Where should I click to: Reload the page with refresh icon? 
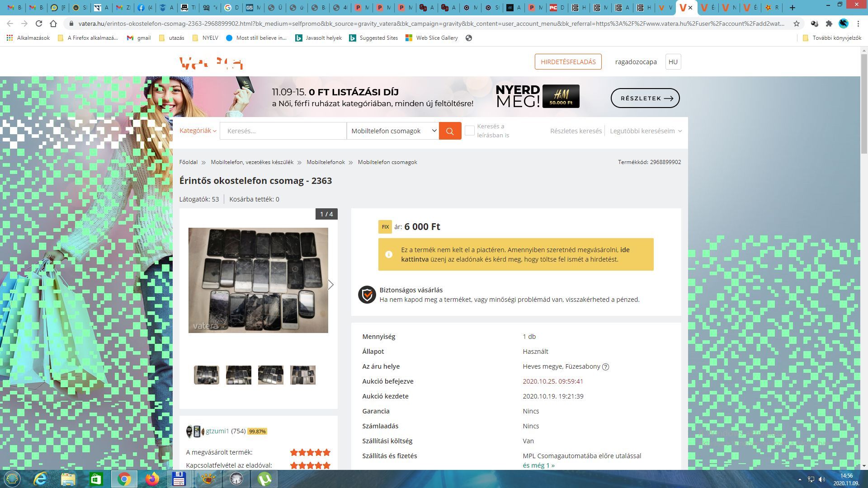coord(39,23)
